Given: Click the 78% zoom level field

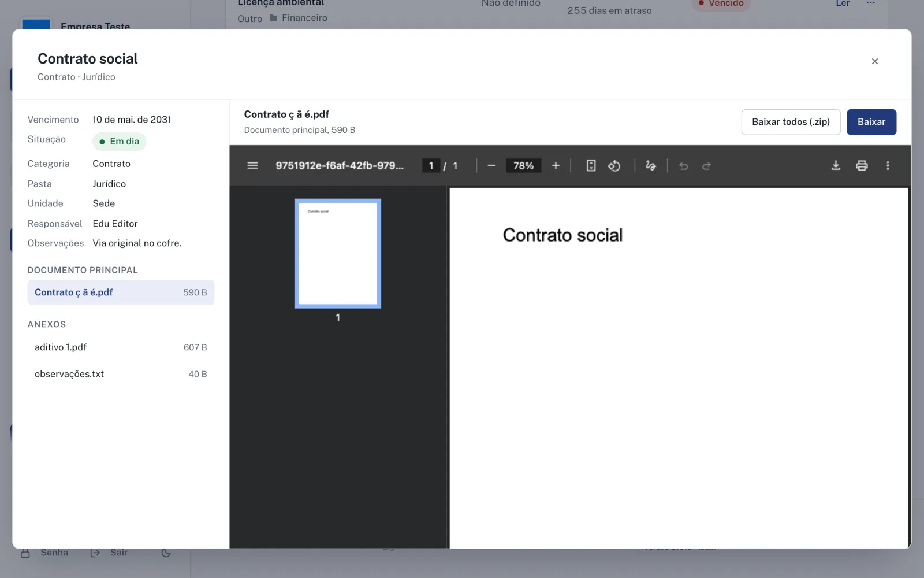Looking at the screenshot, I should (x=523, y=166).
